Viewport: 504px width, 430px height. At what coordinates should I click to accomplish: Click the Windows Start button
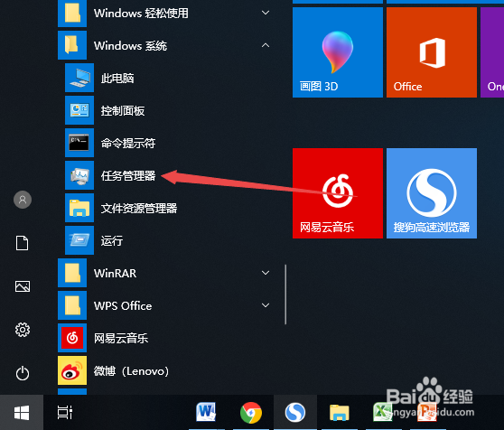22,412
